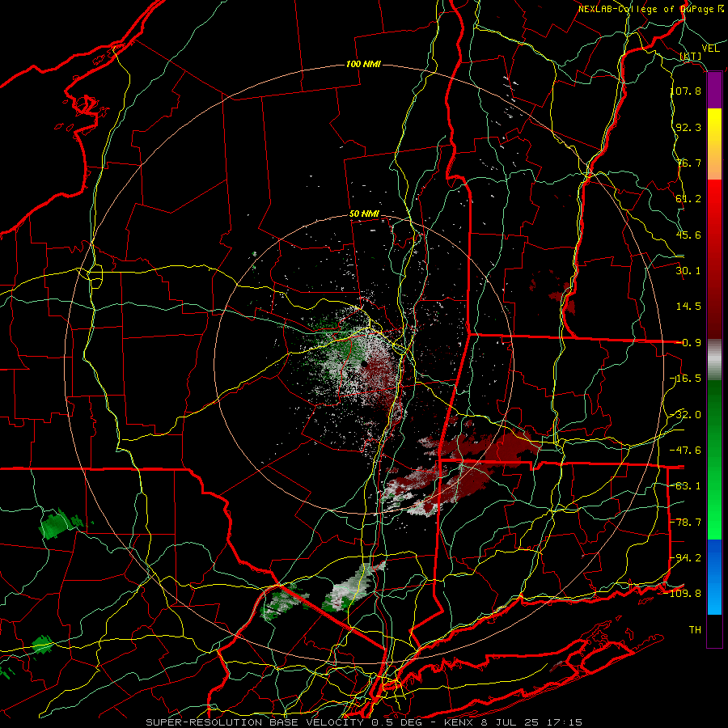Select the -0.9 legend value
The width and height of the screenshot is (728, 728).
coord(688,343)
